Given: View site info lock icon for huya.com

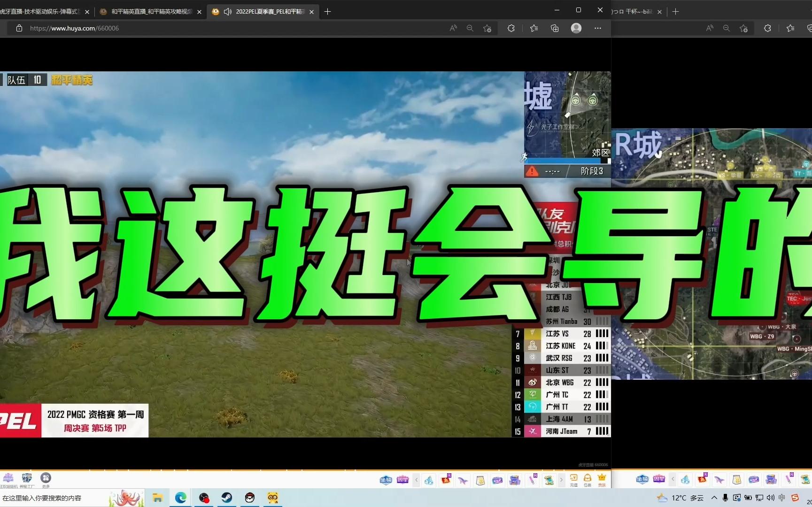Looking at the screenshot, I should click(19, 28).
